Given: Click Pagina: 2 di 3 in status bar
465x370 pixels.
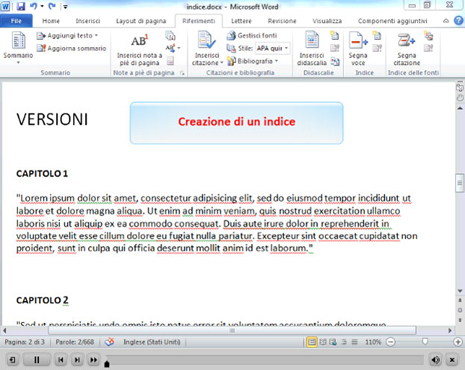Looking at the screenshot, I should point(24,342).
